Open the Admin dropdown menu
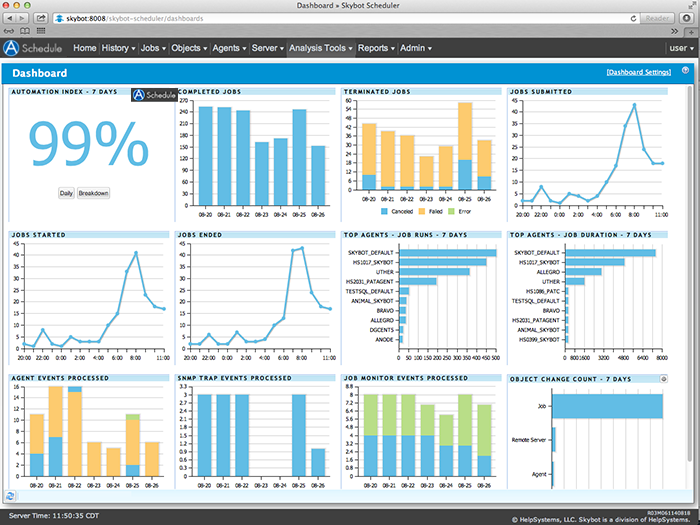This screenshot has height=525, width=700. [416, 48]
